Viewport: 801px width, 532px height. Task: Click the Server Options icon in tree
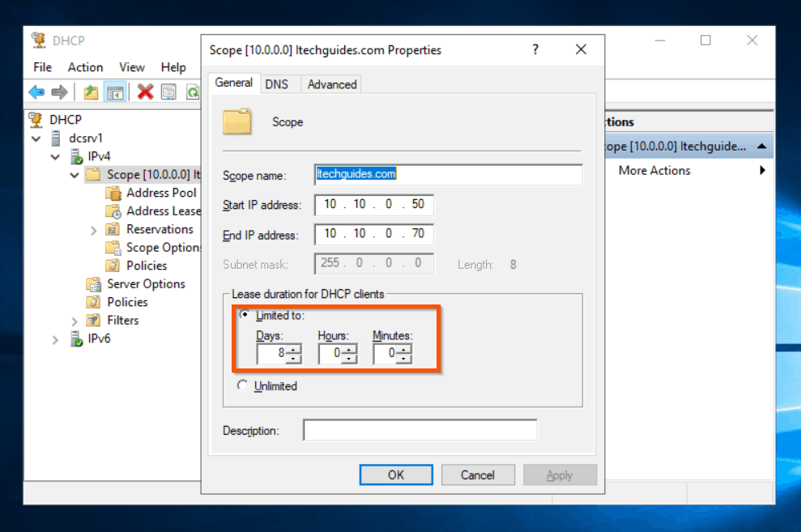click(94, 284)
